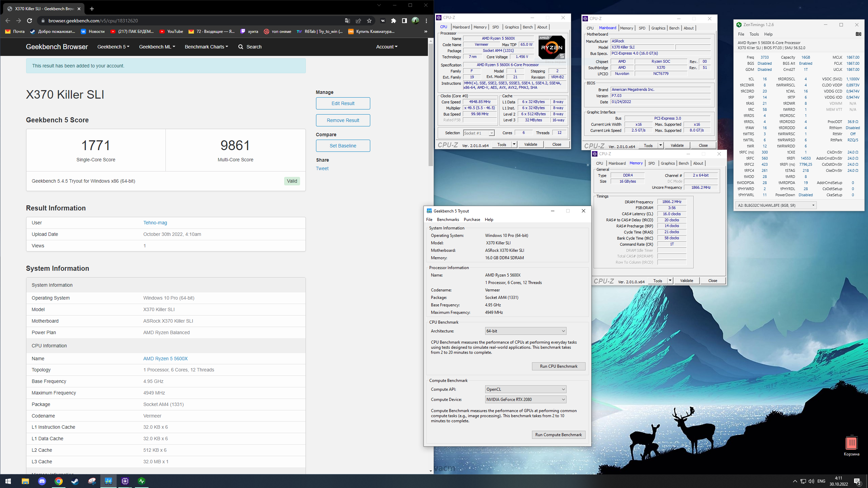Click the Geekbench page vertical scrollbar
This screenshot has width=868, height=488.
coord(431,105)
